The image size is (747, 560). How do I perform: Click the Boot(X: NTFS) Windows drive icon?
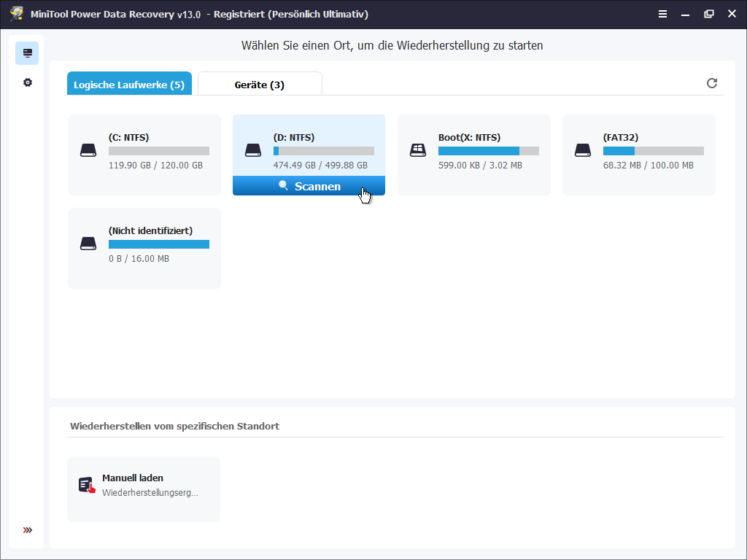(x=418, y=150)
